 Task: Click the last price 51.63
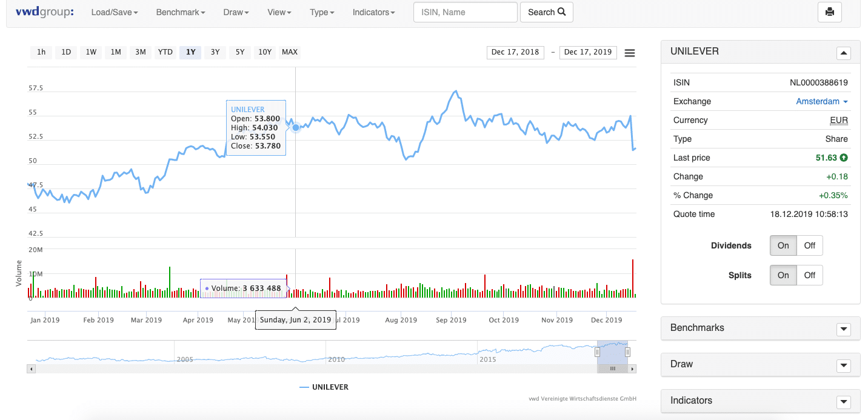click(826, 158)
